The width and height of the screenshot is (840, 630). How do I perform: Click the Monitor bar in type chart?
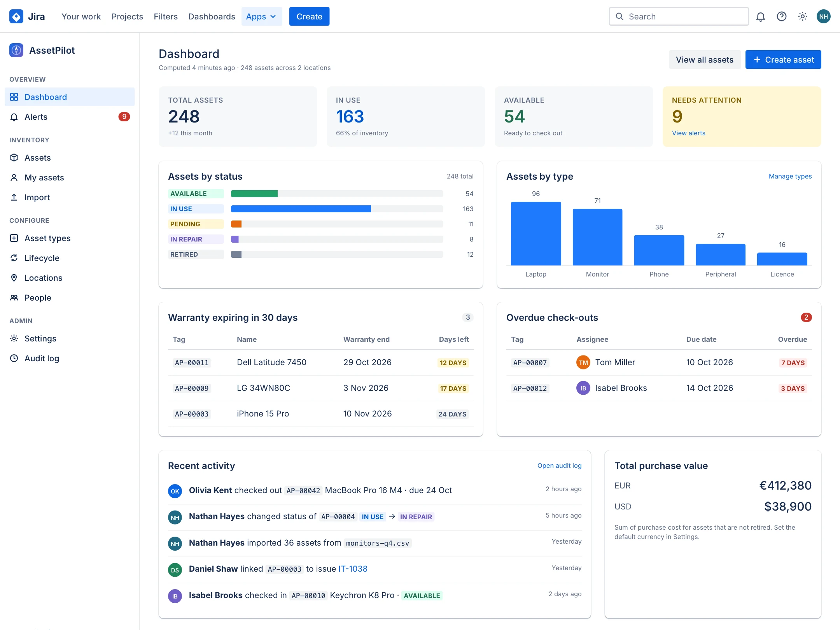click(x=597, y=237)
